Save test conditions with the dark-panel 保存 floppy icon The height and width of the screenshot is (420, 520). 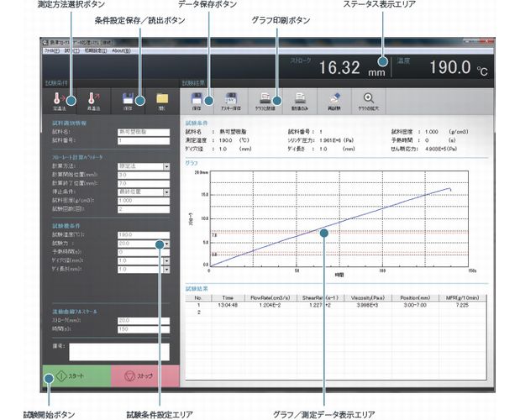tap(128, 101)
